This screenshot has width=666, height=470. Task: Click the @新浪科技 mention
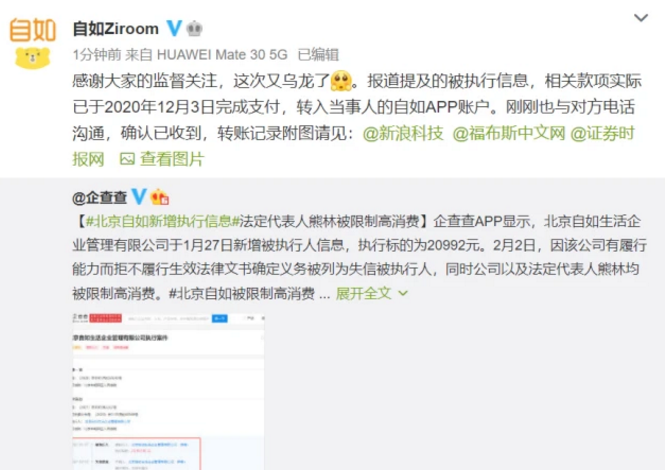tap(403, 133)
